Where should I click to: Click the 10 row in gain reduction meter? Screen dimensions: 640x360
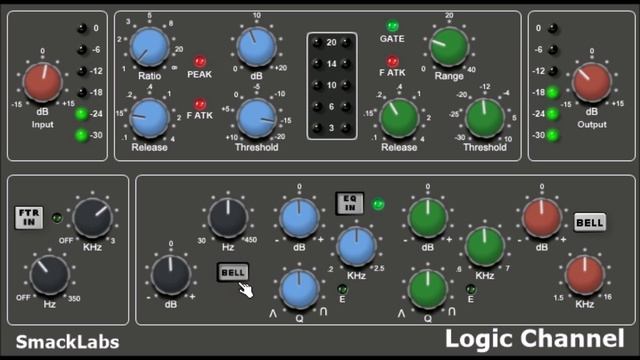(331, 85)
